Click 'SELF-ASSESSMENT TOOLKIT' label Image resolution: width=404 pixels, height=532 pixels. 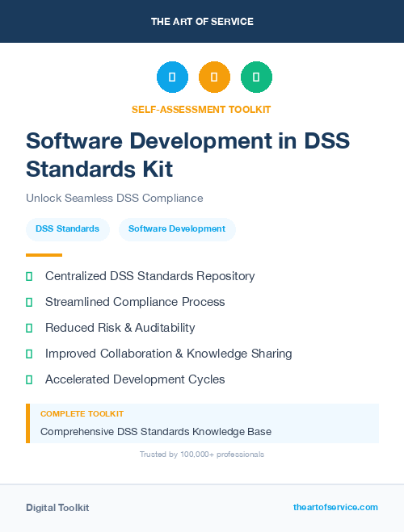click(x=201, y=110)
